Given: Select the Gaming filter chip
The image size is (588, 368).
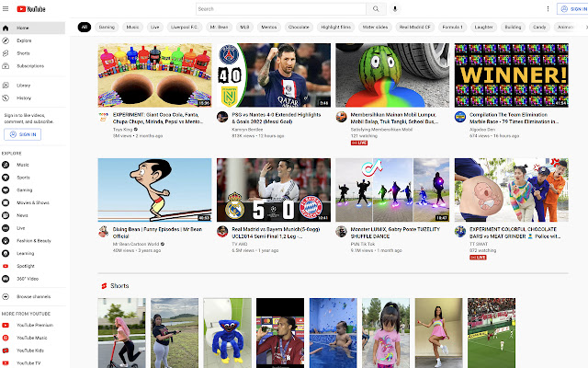Looking at the screenshot, I should [107, 27].
